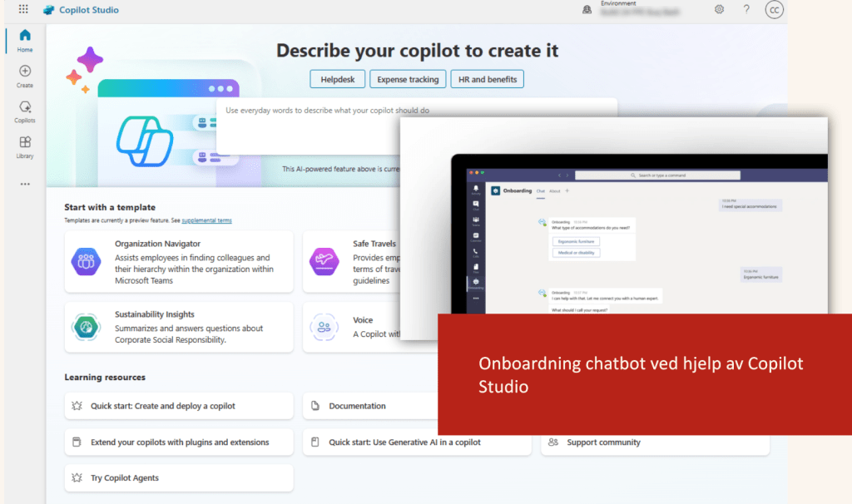Open Library in the left sidebar
Image resolution: width=852 pixels, height=504 pixels.
(x=25, y=147)
